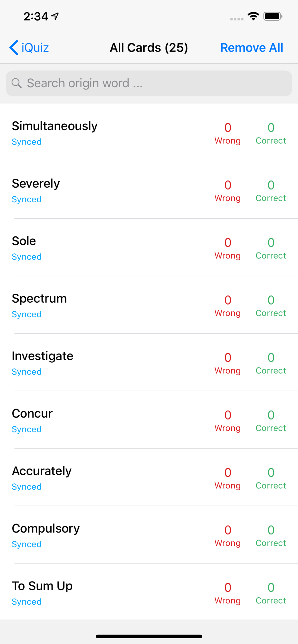Tap Synced label under Concur
The image size is (298, 644).
tap(27, 429)
